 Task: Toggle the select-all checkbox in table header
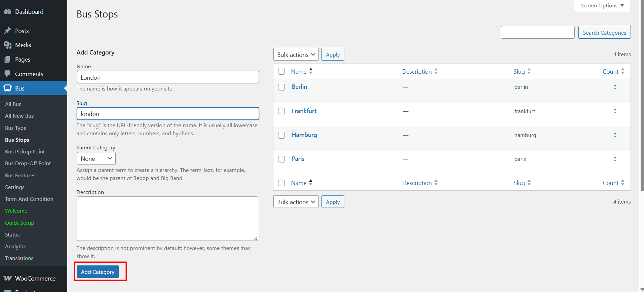[281, 71]
